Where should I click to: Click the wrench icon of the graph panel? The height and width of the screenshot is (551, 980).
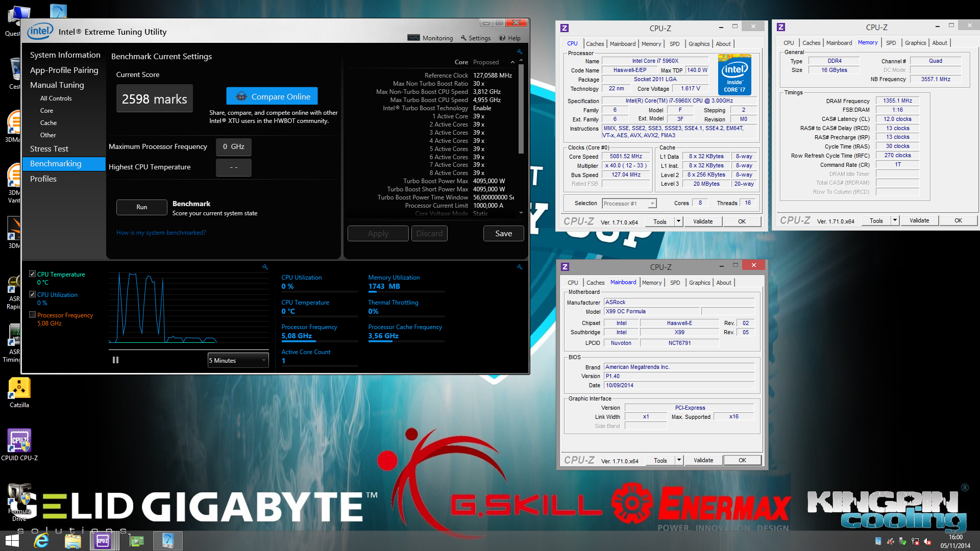(265, 267)
